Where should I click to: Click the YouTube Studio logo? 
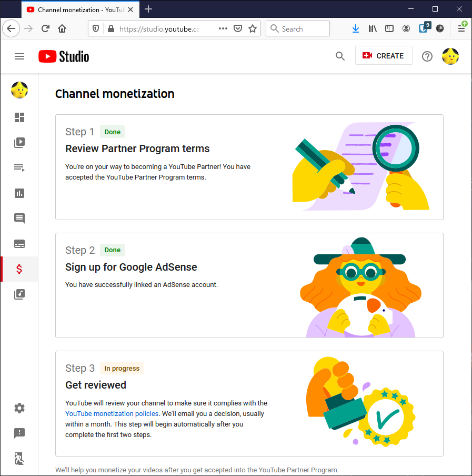click(x=64, y=56)
